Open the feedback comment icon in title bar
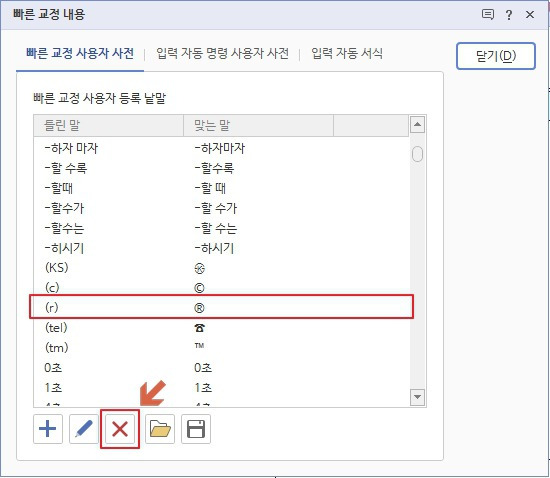Viewport: 550px width, 478px height. point(488,14)
